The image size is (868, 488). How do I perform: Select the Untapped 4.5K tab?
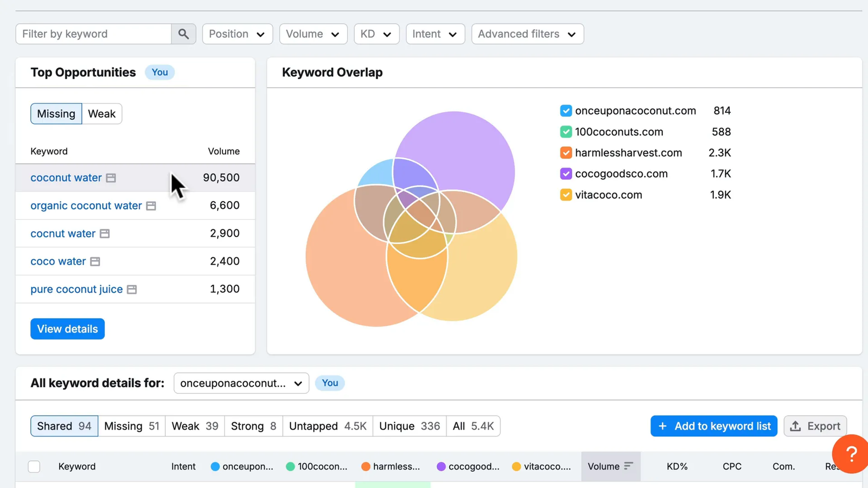328,426
